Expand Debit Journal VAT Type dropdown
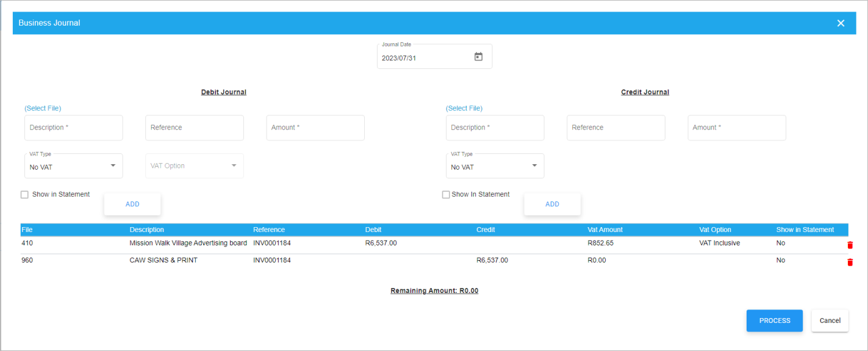868x351 pixels. coord(73,166)
